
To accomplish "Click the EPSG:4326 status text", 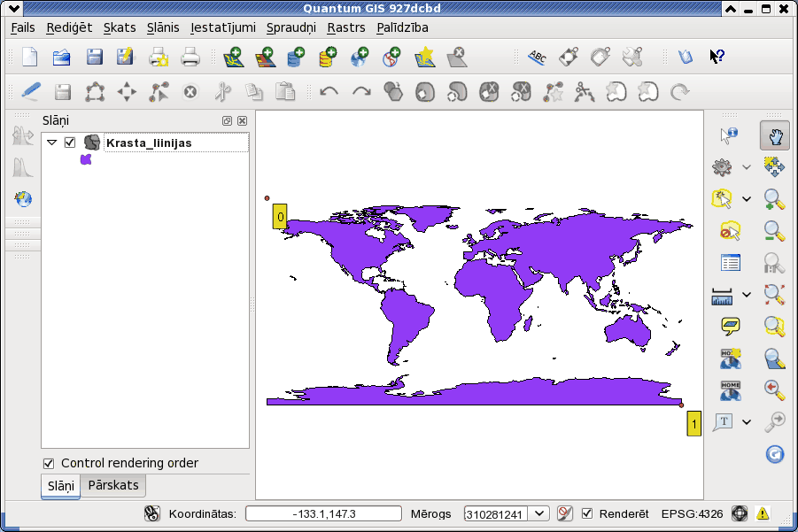I will coord(692,513).
